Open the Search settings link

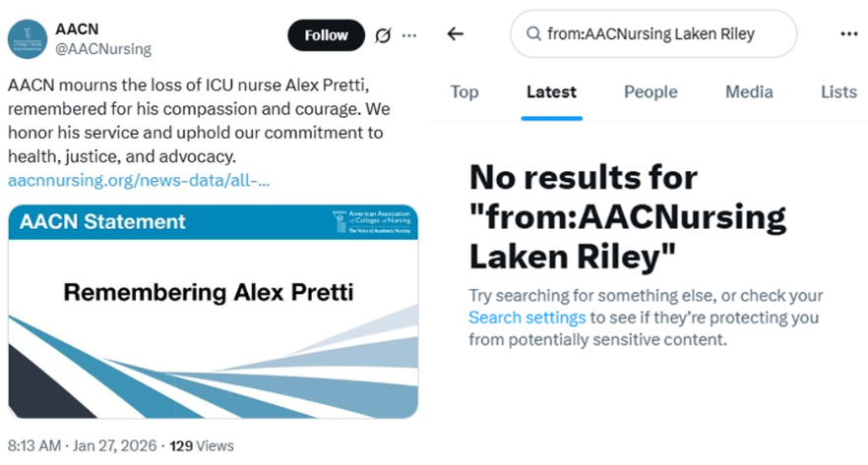click(527, 318)
